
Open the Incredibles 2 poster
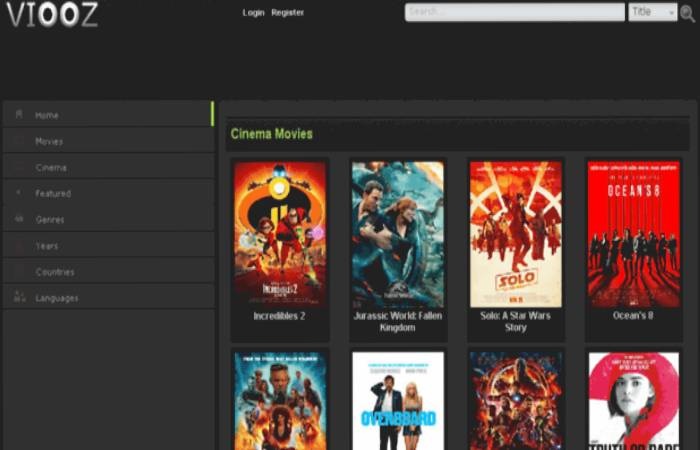pos(280,234)
